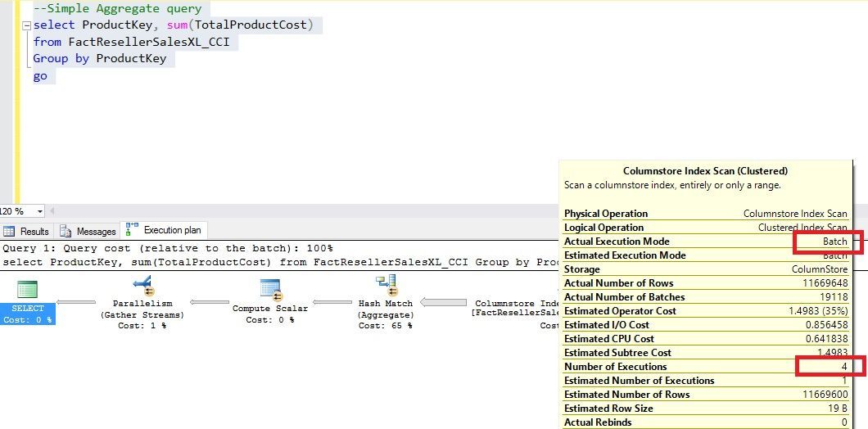Click the Actual Number of Rows value 11669648
The height and width of the screenshot is (429, 868).
tap(825, 283)
